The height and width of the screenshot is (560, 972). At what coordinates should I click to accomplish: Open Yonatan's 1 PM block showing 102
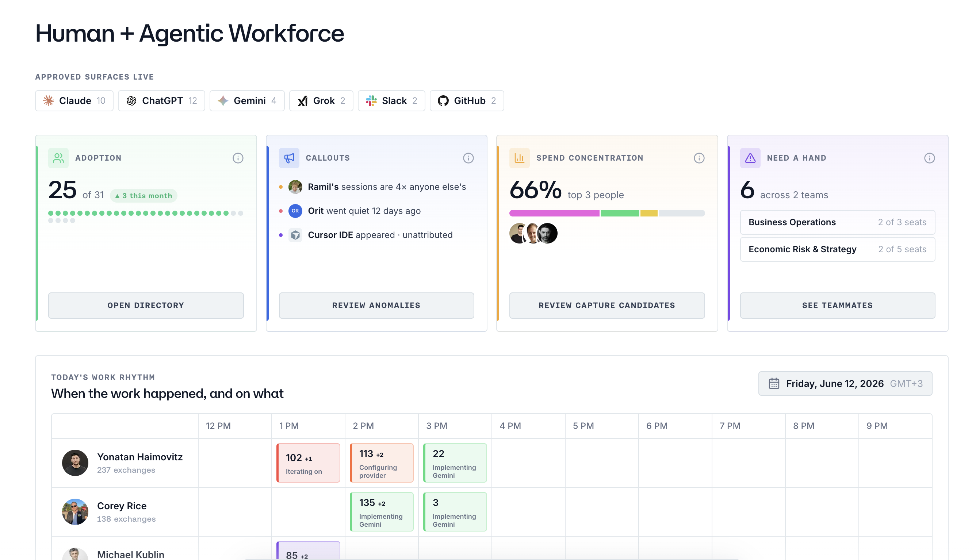308,463
